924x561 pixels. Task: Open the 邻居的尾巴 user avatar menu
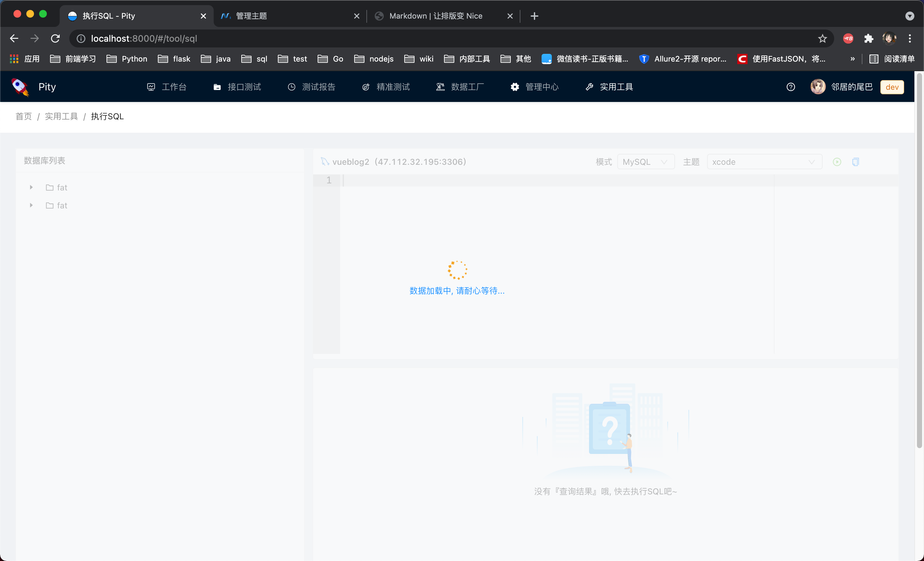(841, 87)
